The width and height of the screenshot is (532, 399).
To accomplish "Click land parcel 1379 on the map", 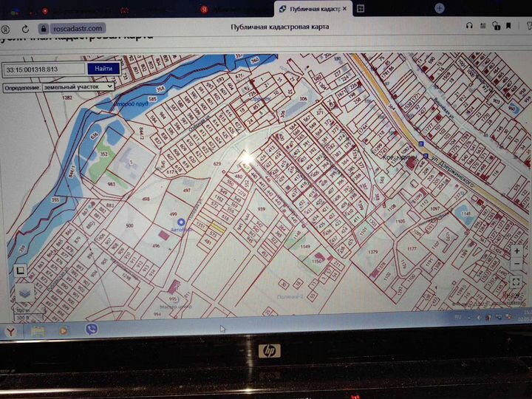I will pos(372,253).
